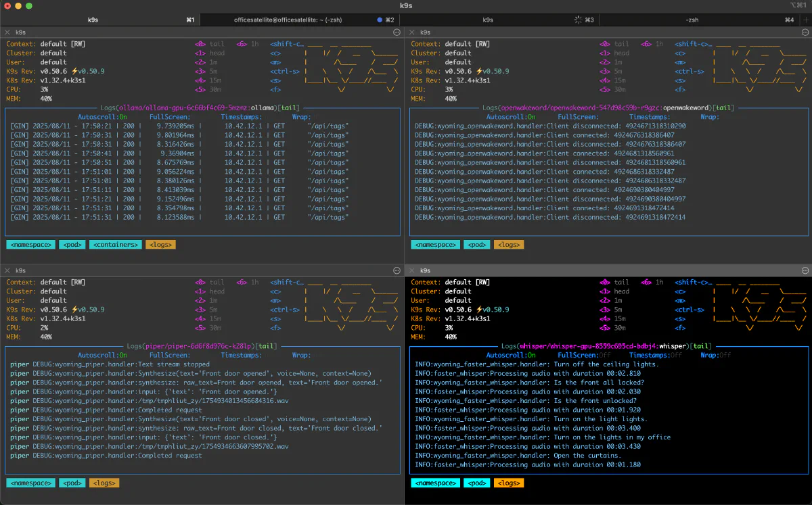
Task: Click <pod> breadcrumb in the whisper pane
Action: [477, 483]
